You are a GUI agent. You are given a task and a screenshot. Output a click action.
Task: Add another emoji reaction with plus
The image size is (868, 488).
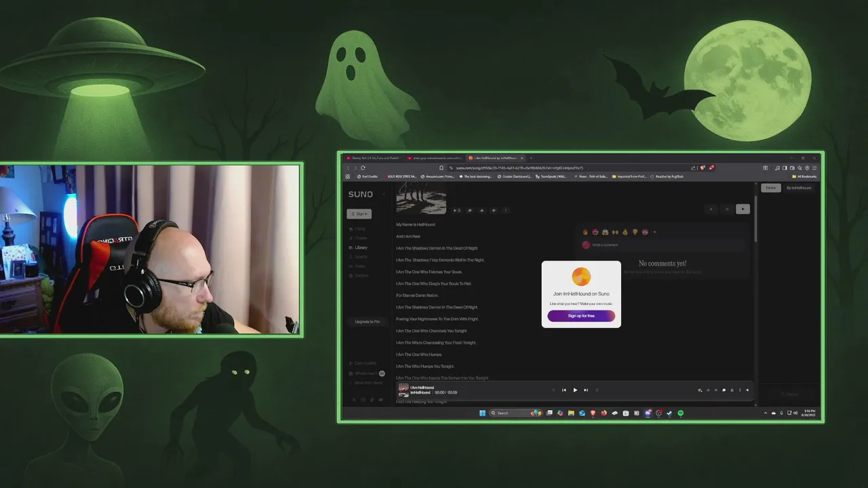click(x=654, y=232)
